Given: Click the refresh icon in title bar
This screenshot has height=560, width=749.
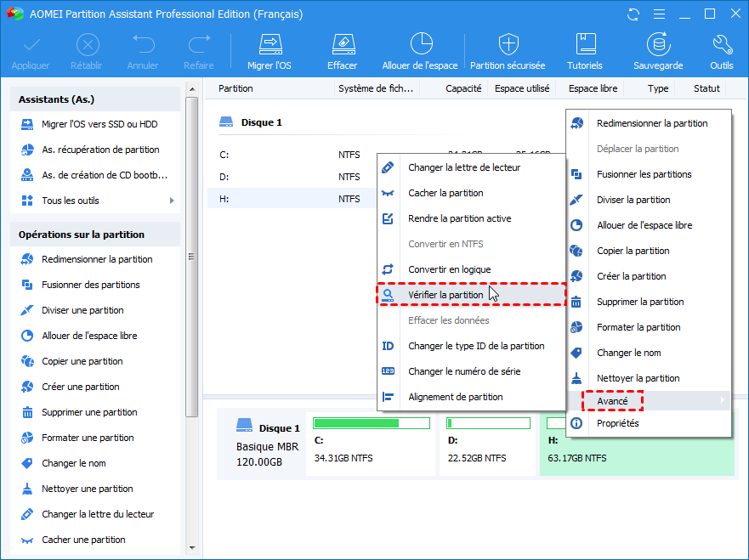Looking at the screenshot, I should click(633, 14).
